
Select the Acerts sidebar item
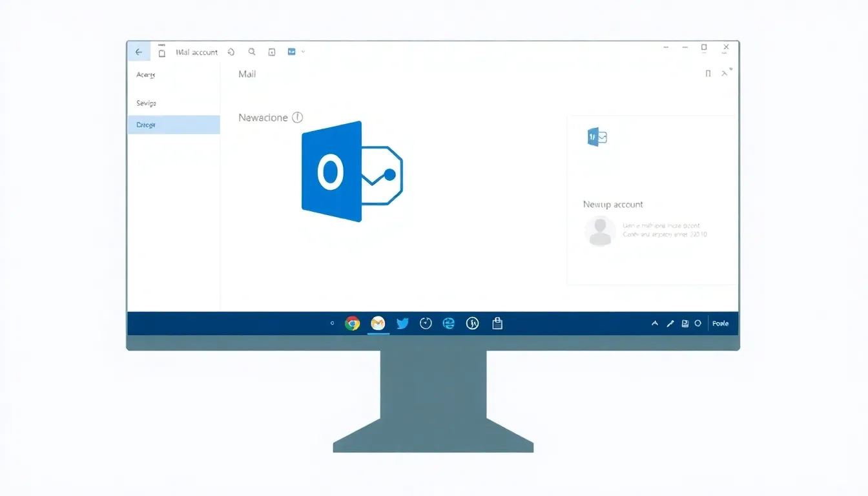[146, 75]
